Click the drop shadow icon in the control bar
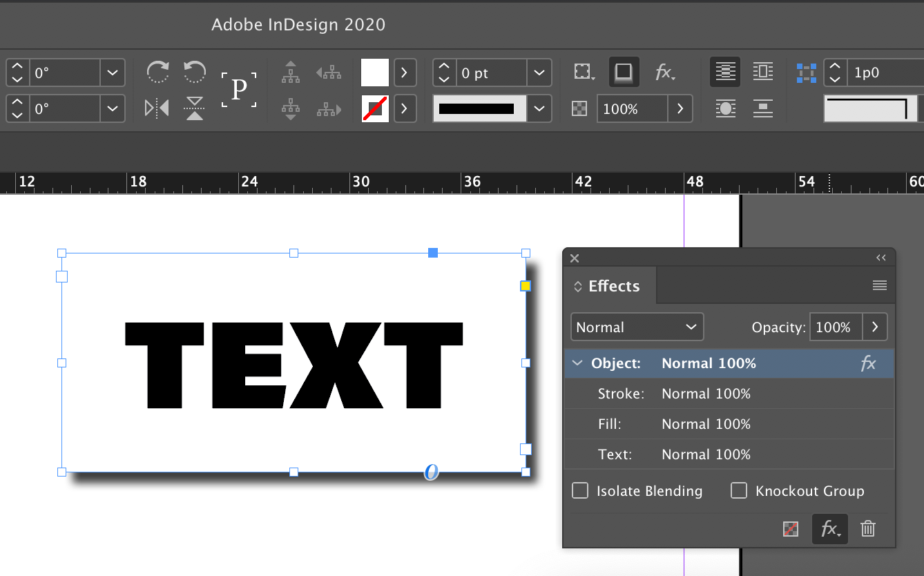924x576 pixels. [x=624, y=72]
